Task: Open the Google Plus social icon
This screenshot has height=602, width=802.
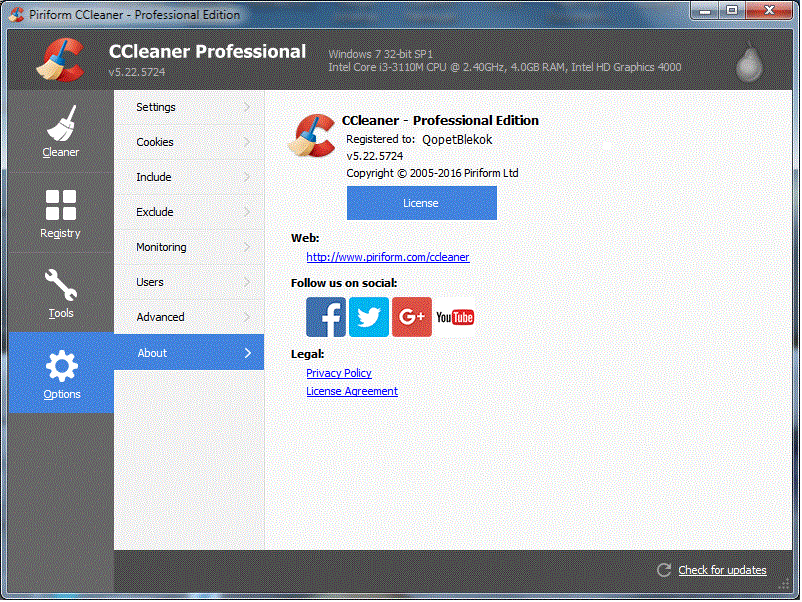Action: pos(412,317)
